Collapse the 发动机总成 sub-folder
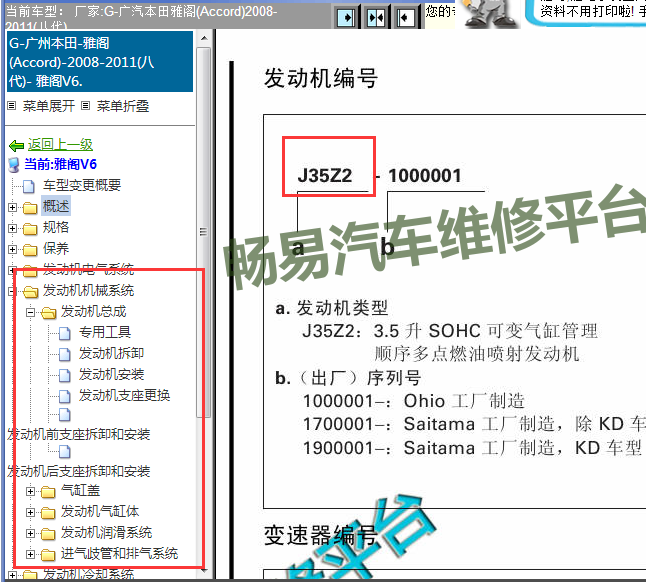This screenshot has height=582, width=646. [x=30, y=313]
